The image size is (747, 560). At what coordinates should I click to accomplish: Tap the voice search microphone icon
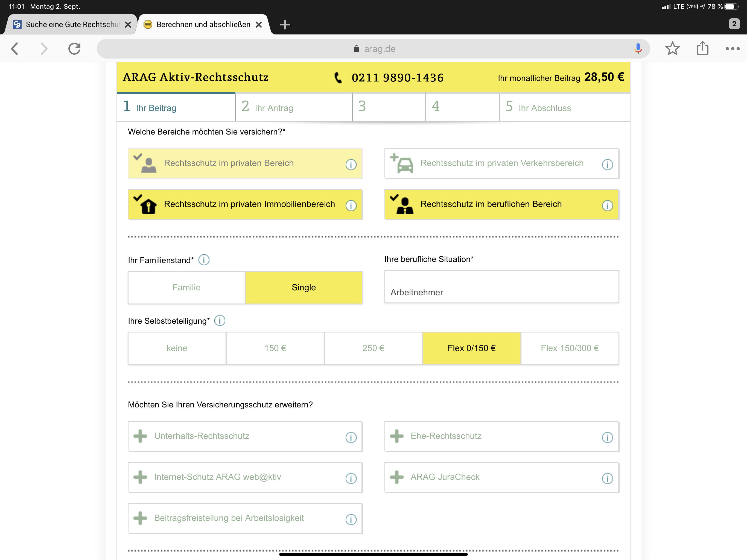point(638,49)
